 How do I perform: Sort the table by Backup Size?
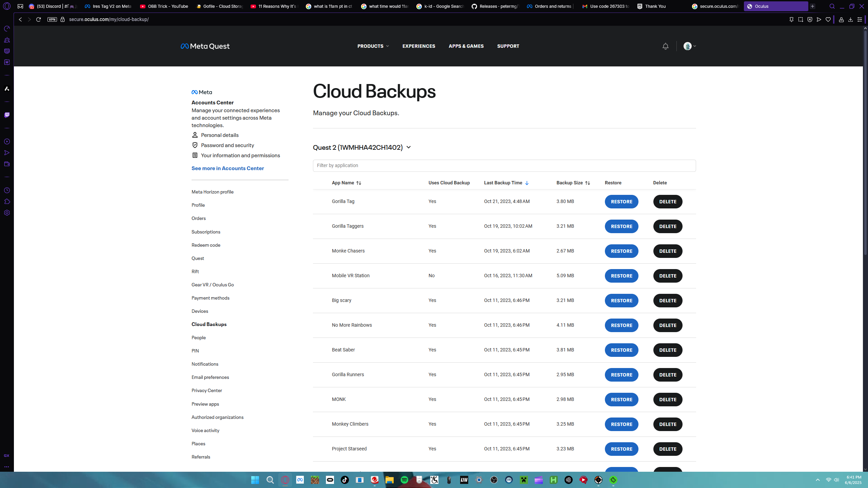pos(573,183)
